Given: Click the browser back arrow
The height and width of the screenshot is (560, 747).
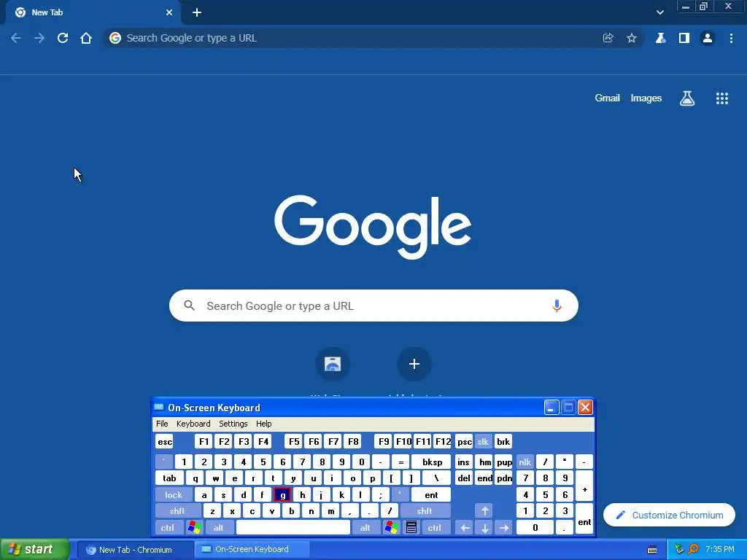Looking at the screenshot, I should click(x=16, y=38).
